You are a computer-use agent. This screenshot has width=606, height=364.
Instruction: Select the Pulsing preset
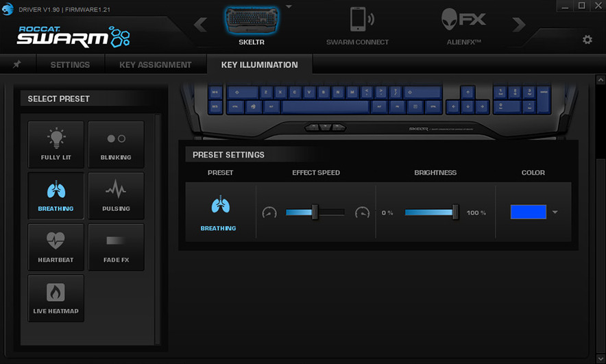[x=116, y=195]
